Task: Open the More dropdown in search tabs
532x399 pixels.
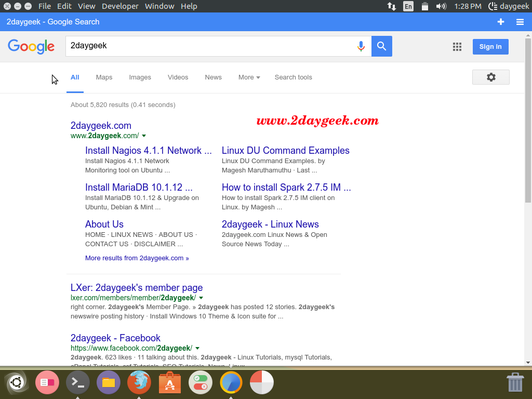Action: (x=249, y=77)
